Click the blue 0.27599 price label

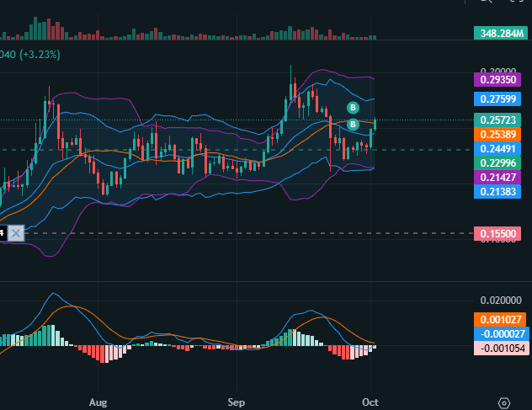click(499, 99)
